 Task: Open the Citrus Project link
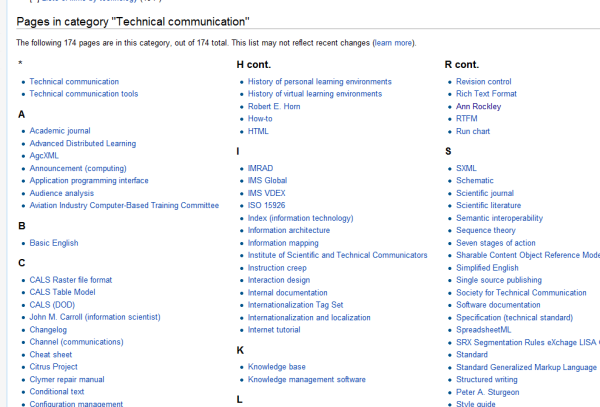[54, 367]
